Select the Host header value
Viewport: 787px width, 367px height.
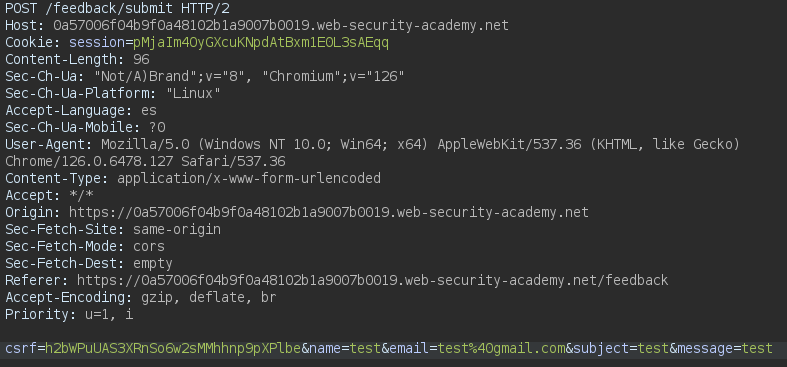point(281,26)
